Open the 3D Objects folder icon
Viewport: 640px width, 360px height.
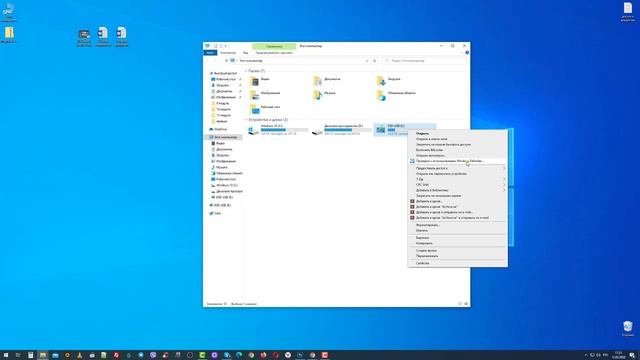coord(381,96)
